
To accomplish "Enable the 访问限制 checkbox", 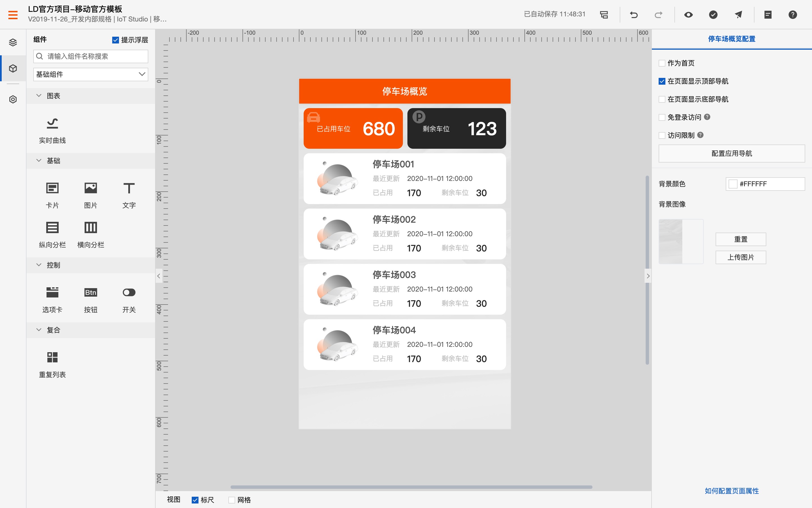I will click(x=662, y=135).
